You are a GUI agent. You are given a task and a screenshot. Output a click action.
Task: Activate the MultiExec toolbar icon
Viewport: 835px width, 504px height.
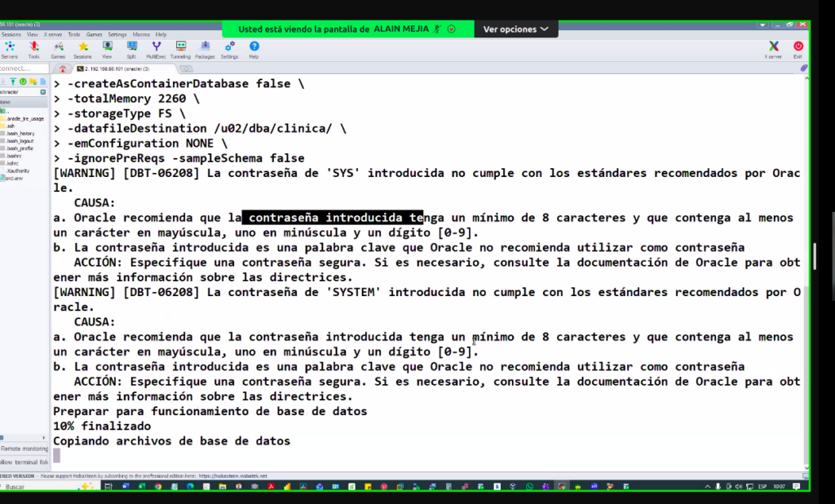(x=156, y=49)
